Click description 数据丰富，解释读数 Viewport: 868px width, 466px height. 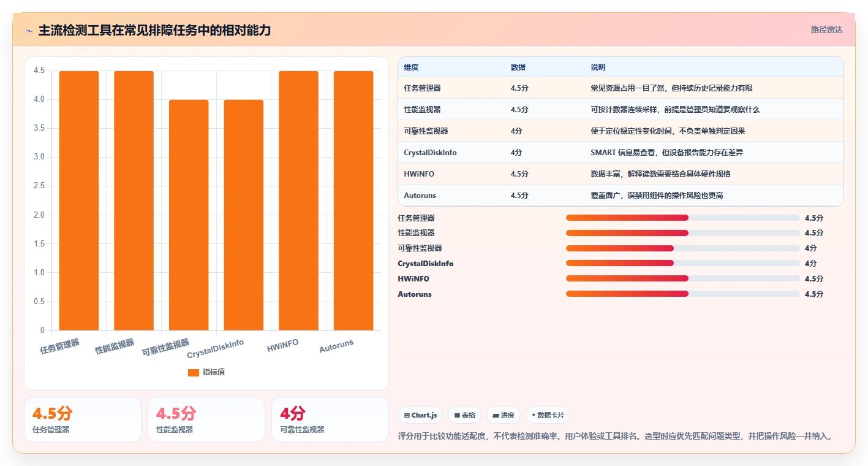(x=660, y=174)
